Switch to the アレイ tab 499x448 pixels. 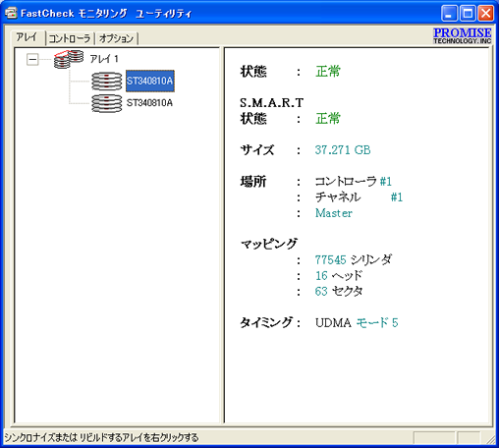(28, 37)
